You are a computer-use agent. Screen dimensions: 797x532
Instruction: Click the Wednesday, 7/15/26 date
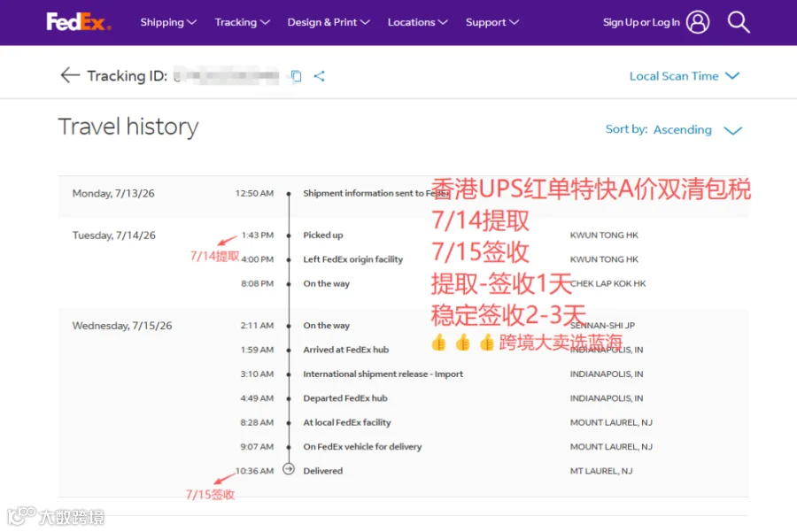(122, 326)
